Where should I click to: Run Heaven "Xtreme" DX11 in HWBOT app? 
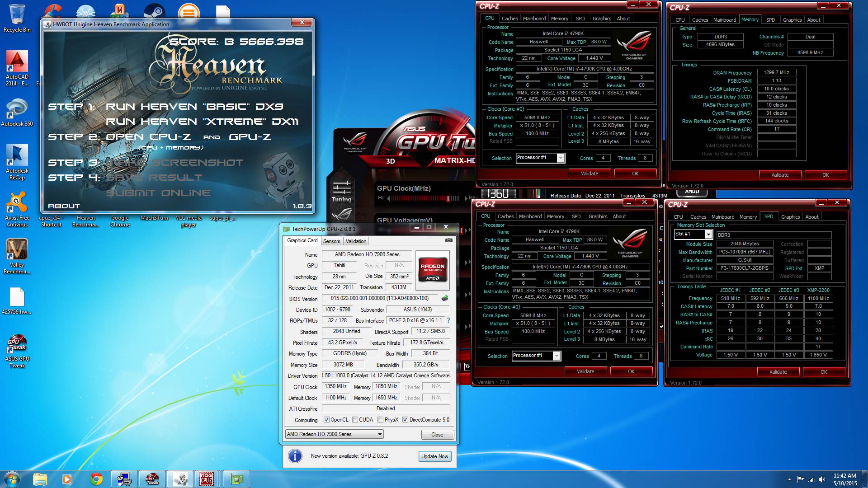(x=202, y=122)
